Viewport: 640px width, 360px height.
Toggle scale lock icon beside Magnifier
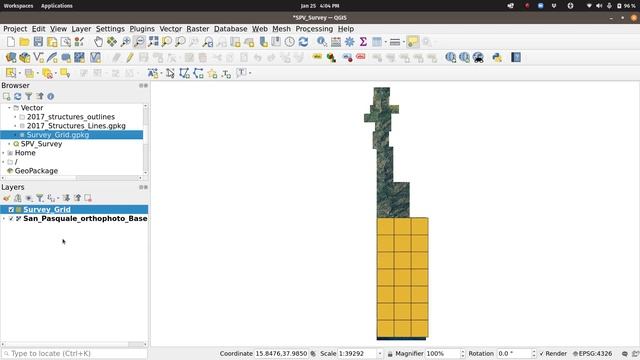point(390,353)
